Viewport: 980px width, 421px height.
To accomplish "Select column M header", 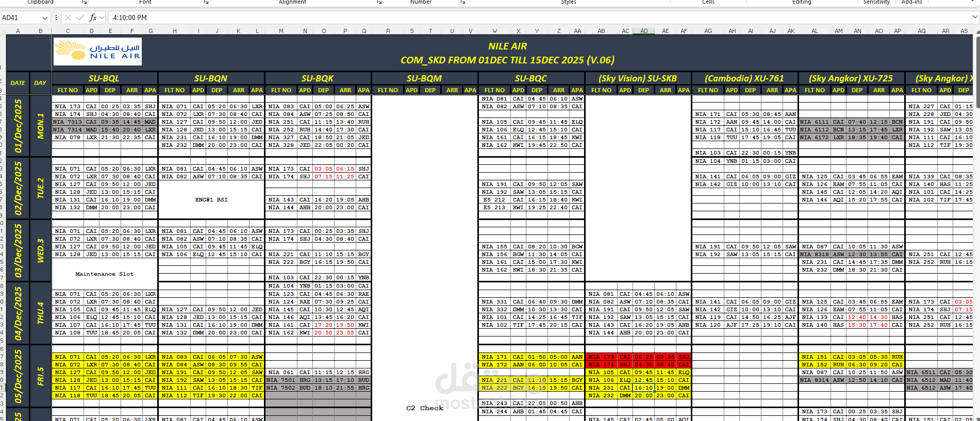I will (281, 31).
